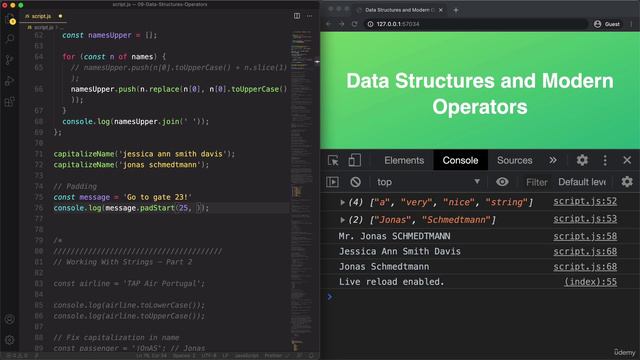640x360 pixels.
Task: Open the editor More Actions ellipsis
Action: click(x=309, y=16)
